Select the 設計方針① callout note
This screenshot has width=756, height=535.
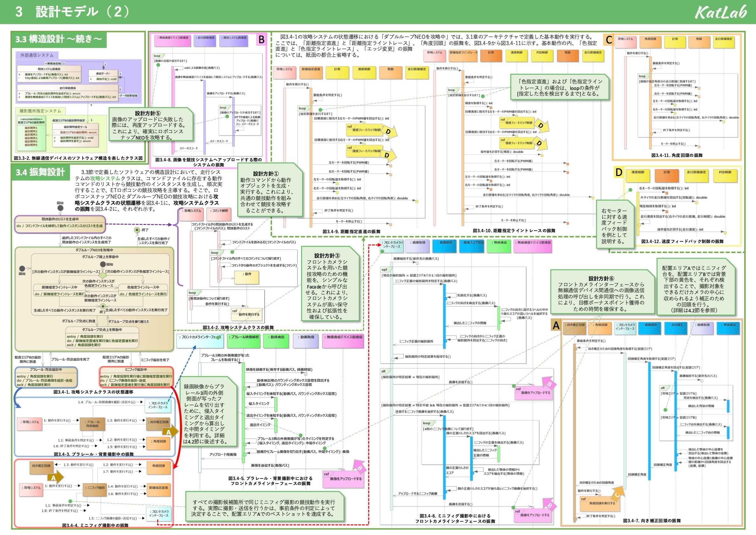(x=270, y=190)
